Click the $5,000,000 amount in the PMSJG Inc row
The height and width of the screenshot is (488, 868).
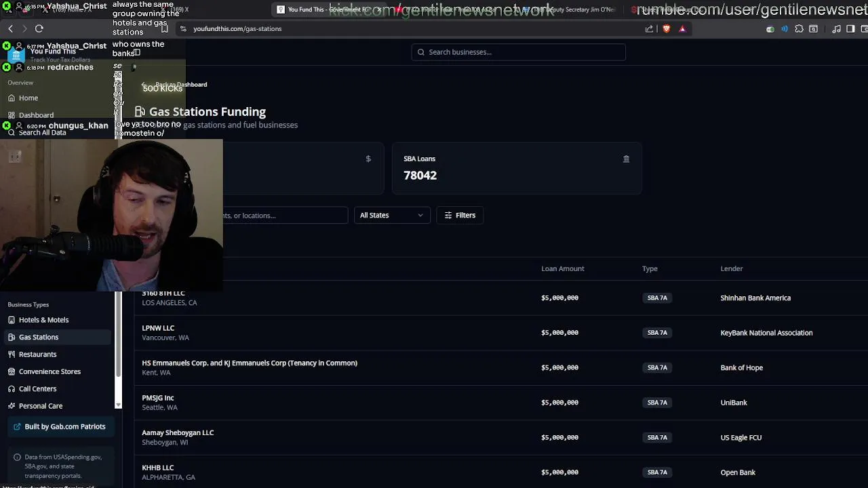click(559, 403)
